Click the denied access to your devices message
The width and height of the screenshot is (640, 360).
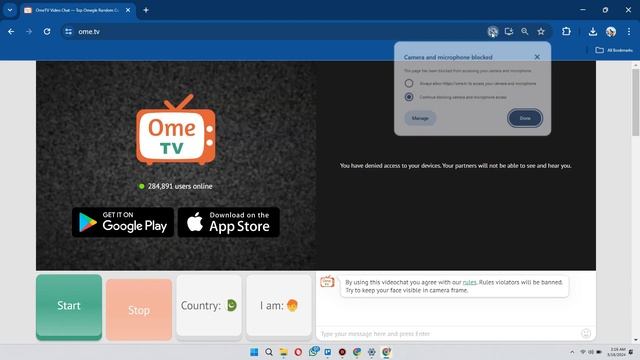456,166
